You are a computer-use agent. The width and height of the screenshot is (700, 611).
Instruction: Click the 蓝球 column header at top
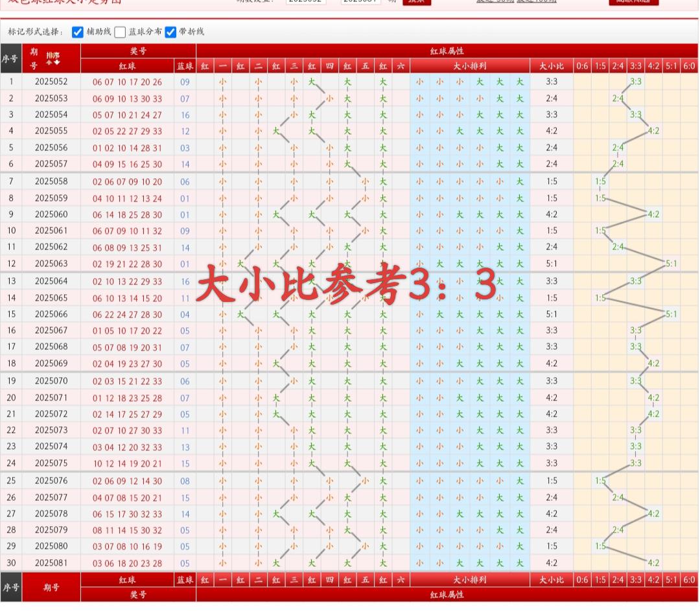pos(185,66)
